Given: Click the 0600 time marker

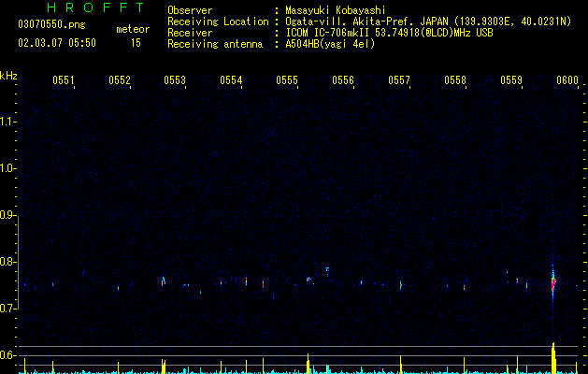Looking at the screenshot, I should tap(567, 79).
